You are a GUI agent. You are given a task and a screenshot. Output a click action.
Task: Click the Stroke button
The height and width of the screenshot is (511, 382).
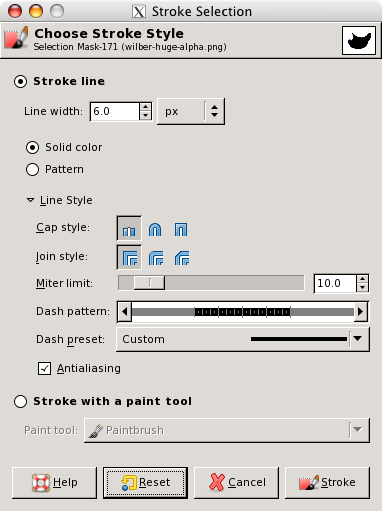click(327, 483)
